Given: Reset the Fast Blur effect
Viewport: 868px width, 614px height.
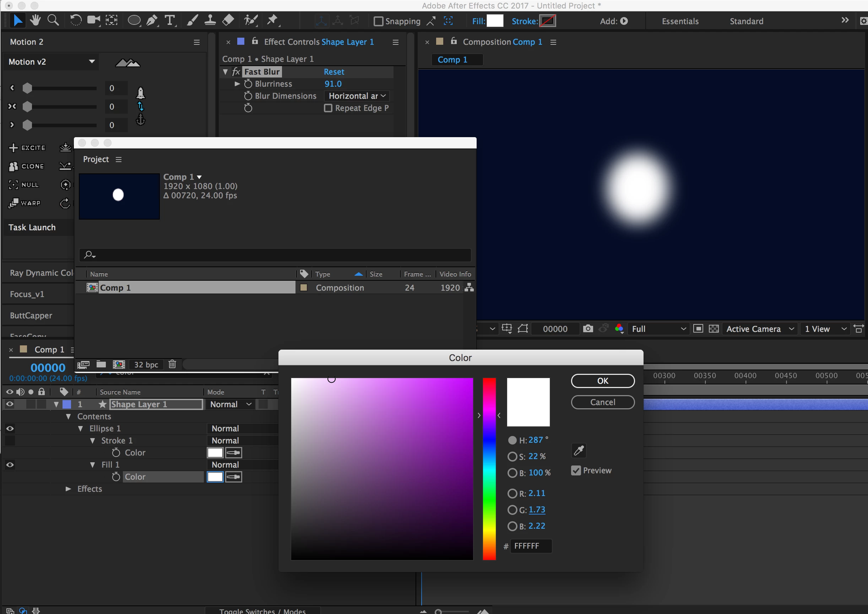Looking at the screenshot, I should [x=333, y=72].
